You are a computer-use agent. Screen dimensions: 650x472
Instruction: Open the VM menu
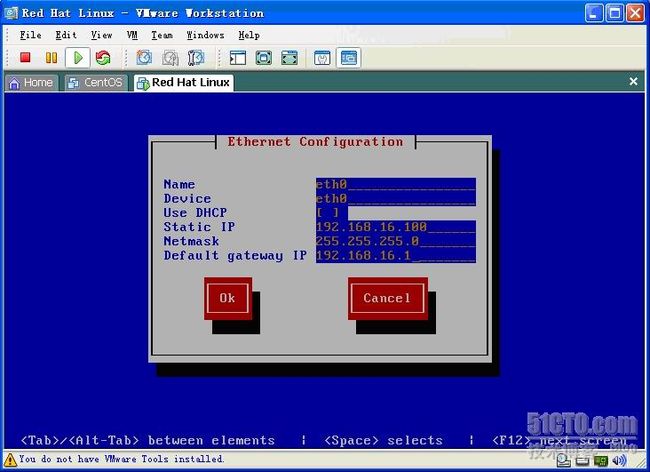click(132, 35)
